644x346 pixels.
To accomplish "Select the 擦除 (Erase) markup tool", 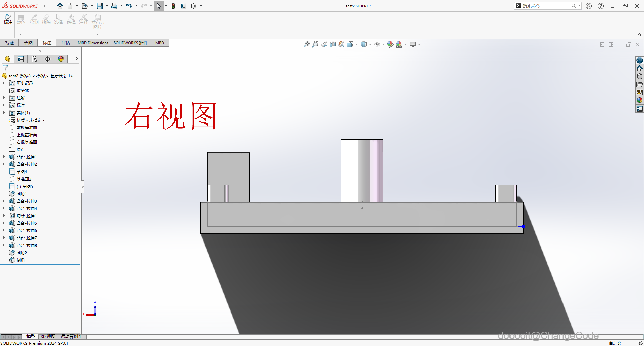I will [x=46, y=19].
